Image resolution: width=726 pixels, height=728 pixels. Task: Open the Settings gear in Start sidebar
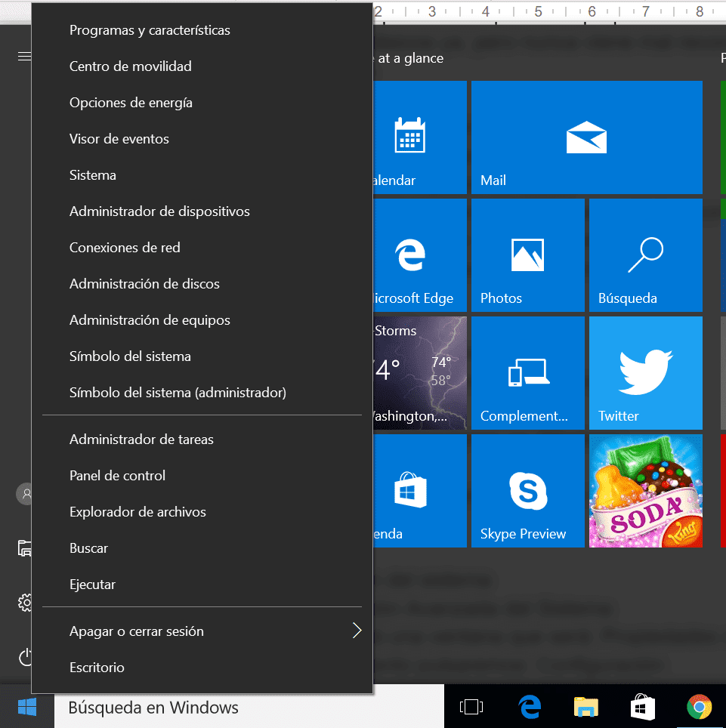click(x=25, y=603)
